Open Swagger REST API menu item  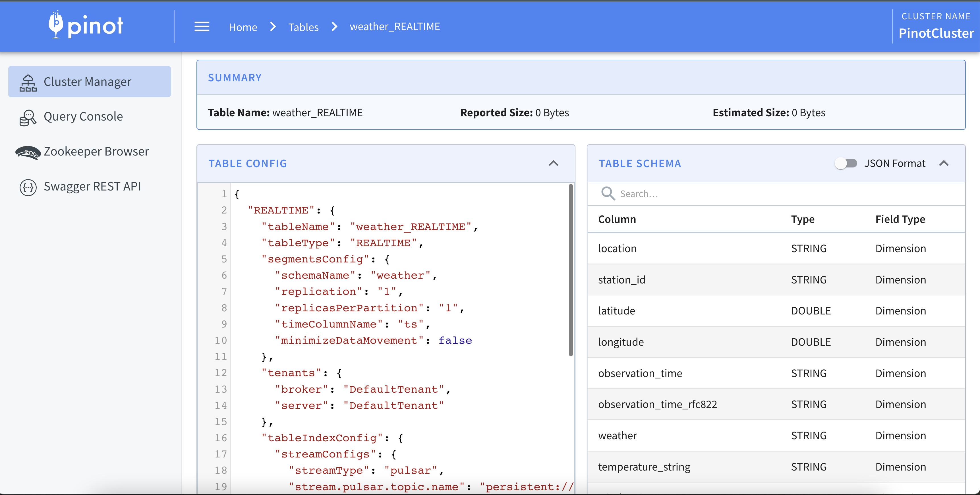92,187
